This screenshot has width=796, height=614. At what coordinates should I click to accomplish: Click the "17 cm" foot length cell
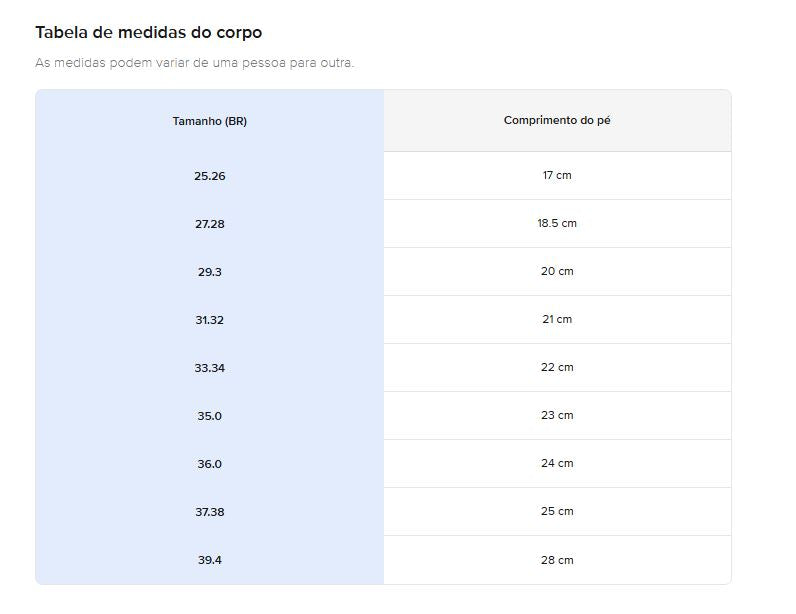557,175
